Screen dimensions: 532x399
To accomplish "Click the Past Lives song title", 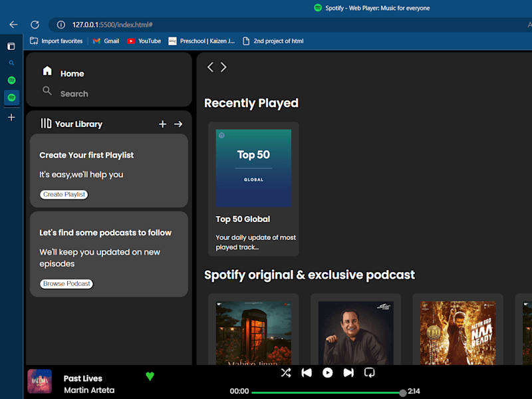I will (82, 378).
